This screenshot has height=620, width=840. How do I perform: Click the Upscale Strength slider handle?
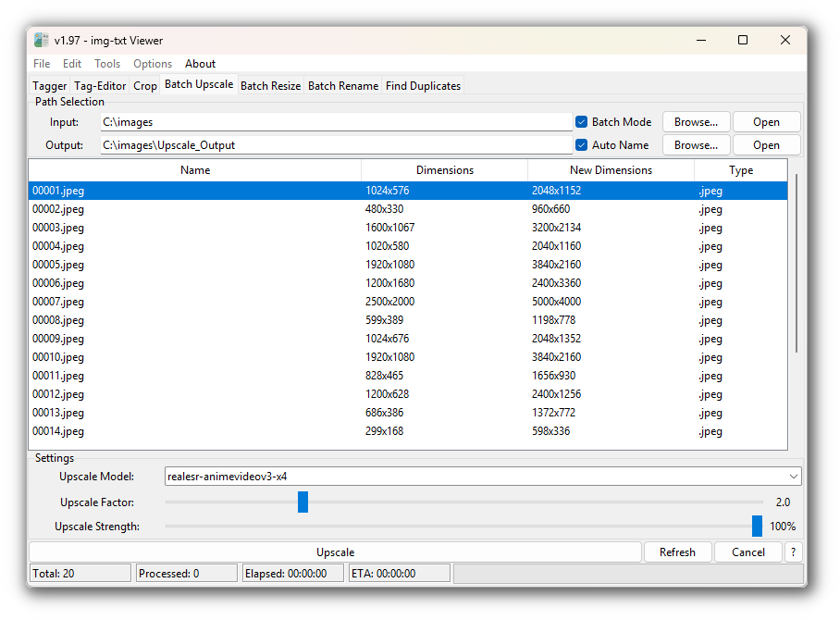point(757,526)
